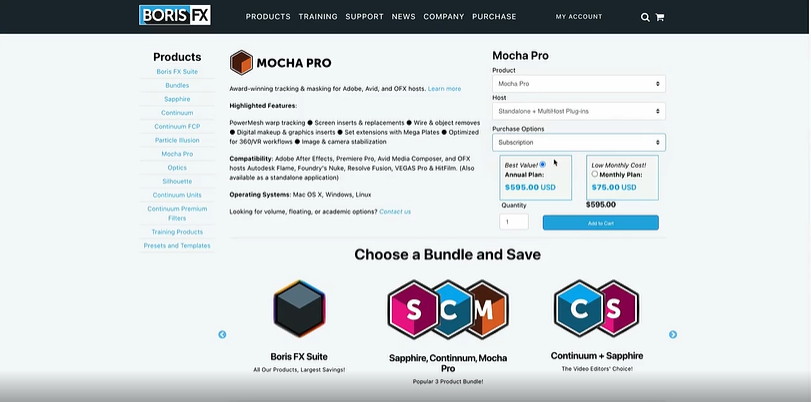Open the Product dropdown
Viewport: 811px width, 402px height.
579,84
